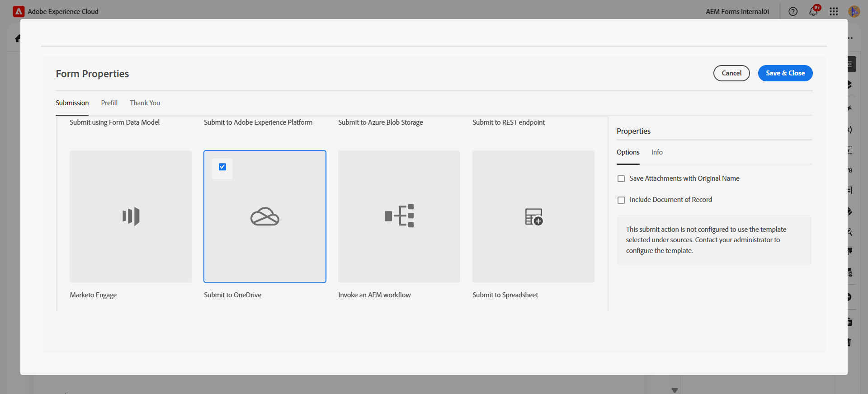The image size is (868, 394).
Task: Switch to the Submission tab
Action: tap(72, 103)
